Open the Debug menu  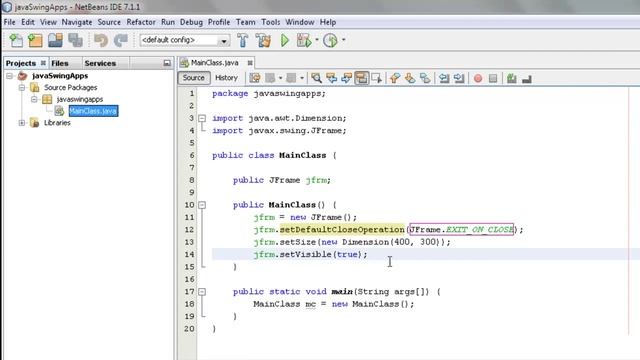[191, 22]
